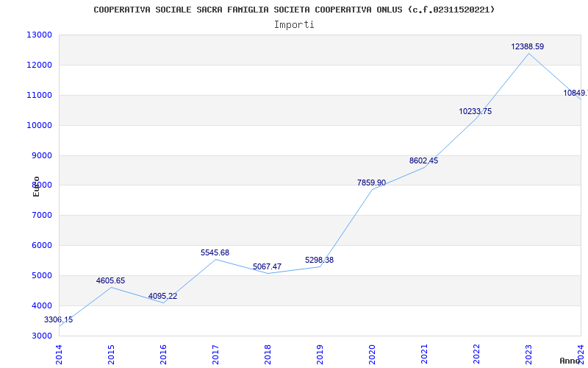Select the 10233.75 data label
588x368 pixels.
point(475,112)
